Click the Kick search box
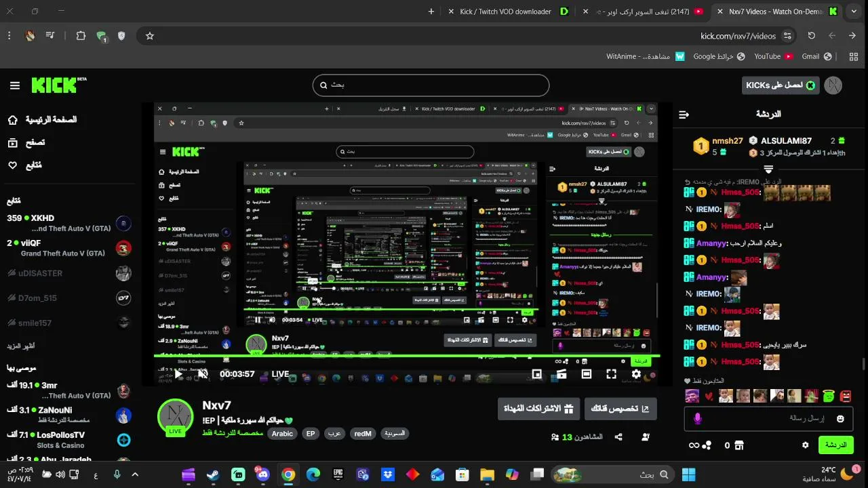The width and height of the screenshot is (868, 488). click(431, 85)
